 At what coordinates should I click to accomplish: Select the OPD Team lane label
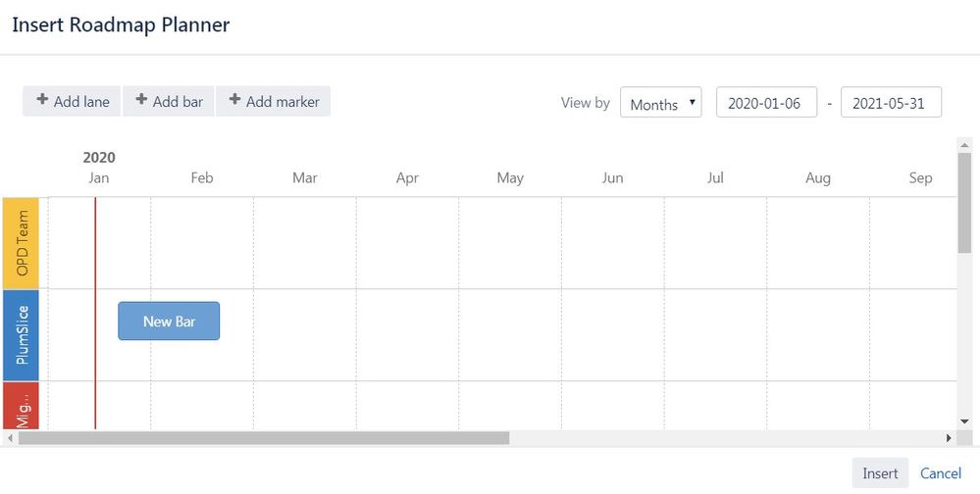pyautogui.click(x=22, y=243)
